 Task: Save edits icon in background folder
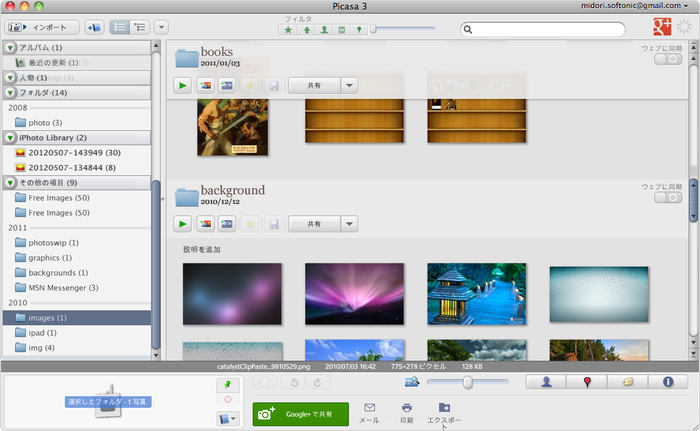click(274, 224)
